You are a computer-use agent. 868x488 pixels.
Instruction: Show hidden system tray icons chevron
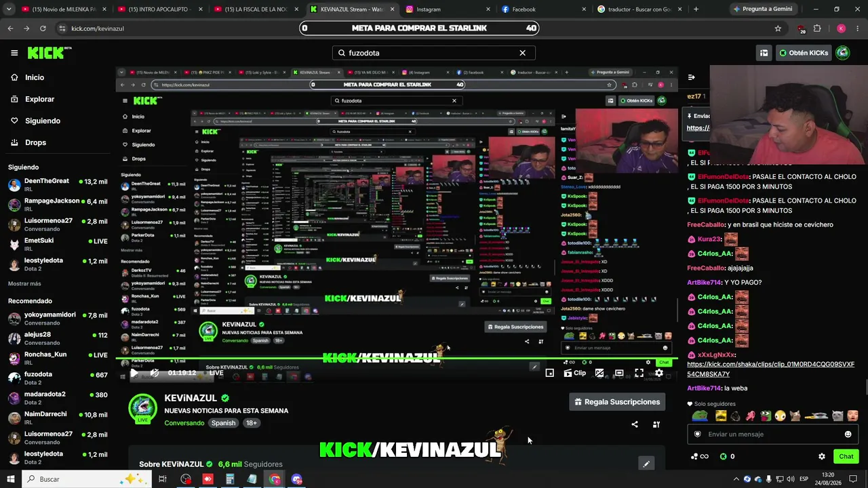(x=736, y=479)
